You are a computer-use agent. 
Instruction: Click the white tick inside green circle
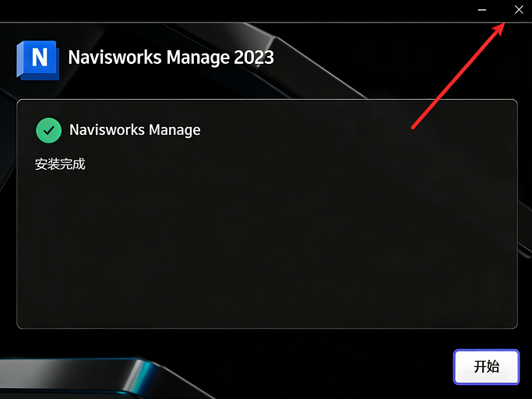49,130
